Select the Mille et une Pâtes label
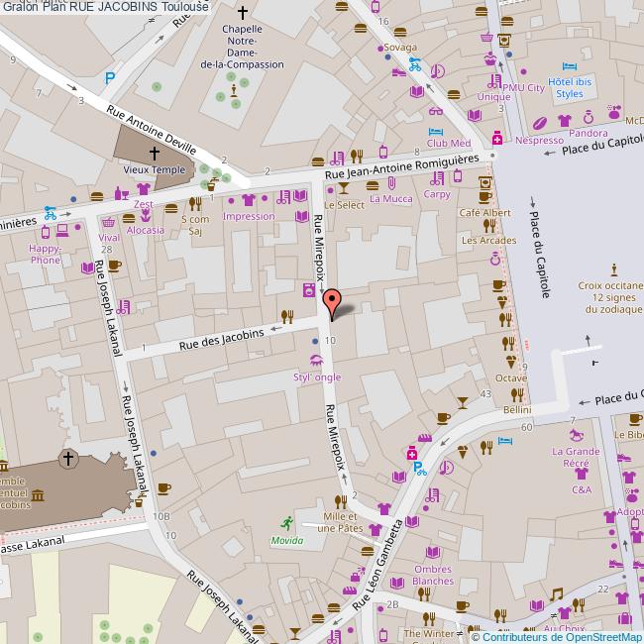Viewport: 644px width, 644px height. [340, 523]
